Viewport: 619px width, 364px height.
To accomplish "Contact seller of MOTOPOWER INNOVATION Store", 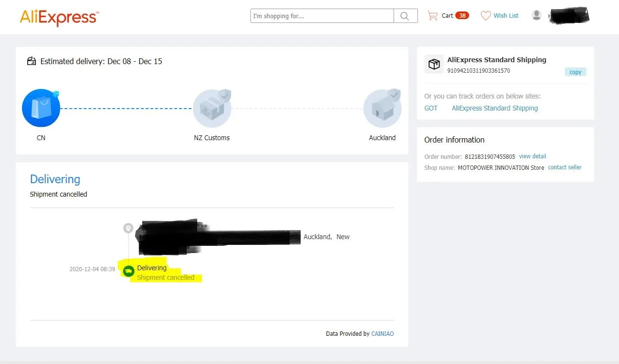I will (565, 167).
